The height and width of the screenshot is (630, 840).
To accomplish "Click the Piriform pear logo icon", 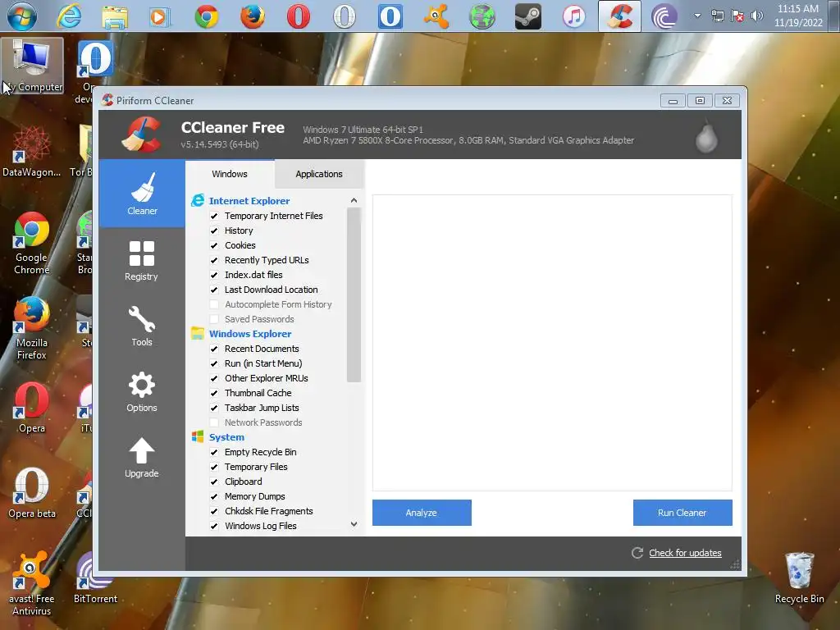I will pyautogui.click(x=706, y=136).
